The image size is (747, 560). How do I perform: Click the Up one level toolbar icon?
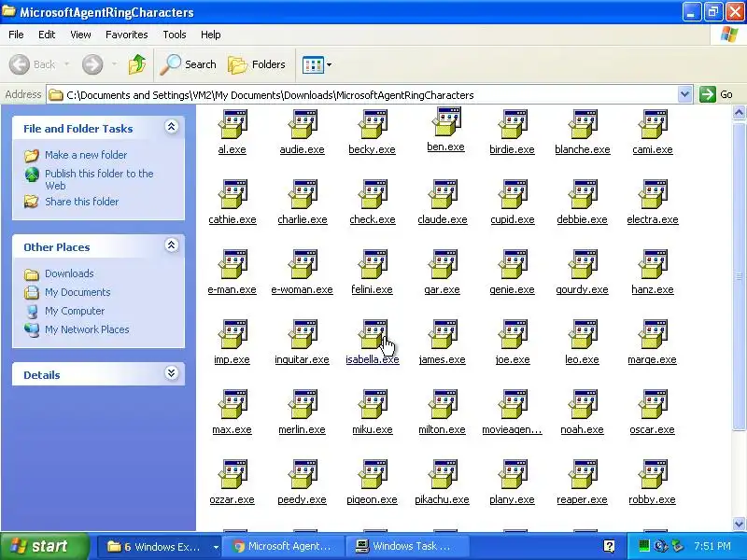coord(137,64)
